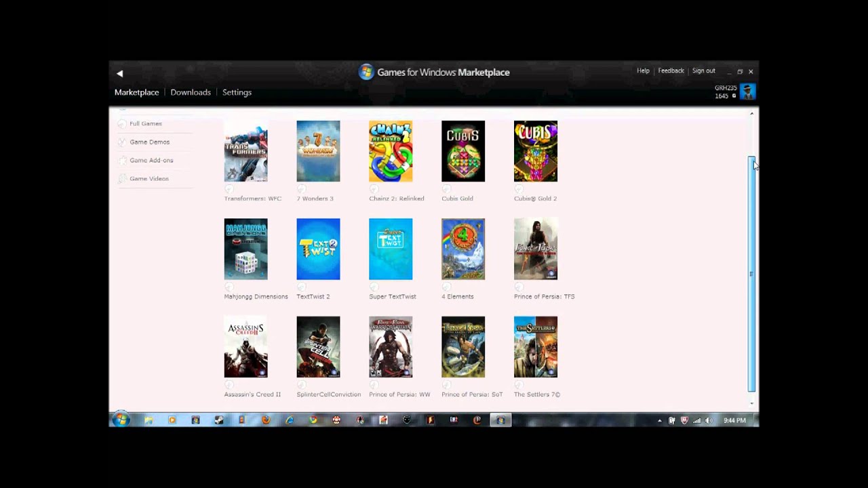The image size is (868, 488).
Task: Click the Chainz 2: Relinked title text
Action: tap(397, 199)
